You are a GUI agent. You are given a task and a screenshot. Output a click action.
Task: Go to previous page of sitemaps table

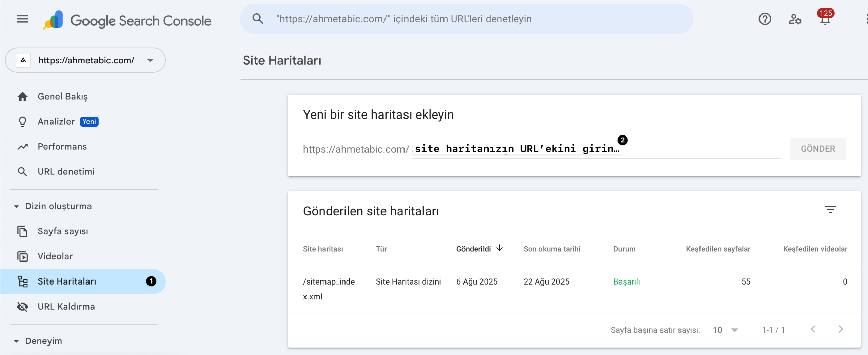click(x=813, y=329)
